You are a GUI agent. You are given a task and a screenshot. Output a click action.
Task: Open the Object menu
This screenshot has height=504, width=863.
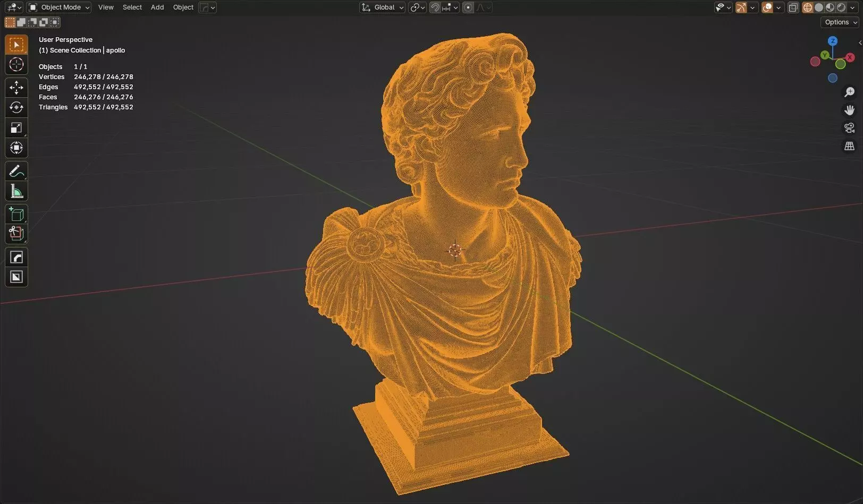click(x=183, y=7)
